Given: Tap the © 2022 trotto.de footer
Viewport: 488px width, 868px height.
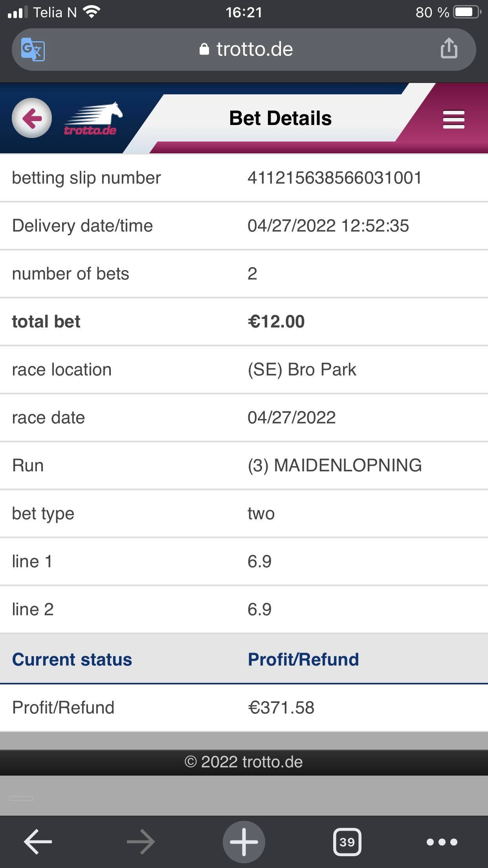Looking at the screenshot, I should point(244,762).
